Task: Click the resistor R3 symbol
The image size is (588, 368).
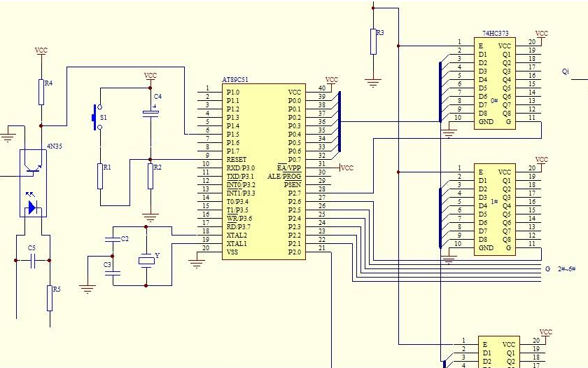Action: tap(373, 41)
